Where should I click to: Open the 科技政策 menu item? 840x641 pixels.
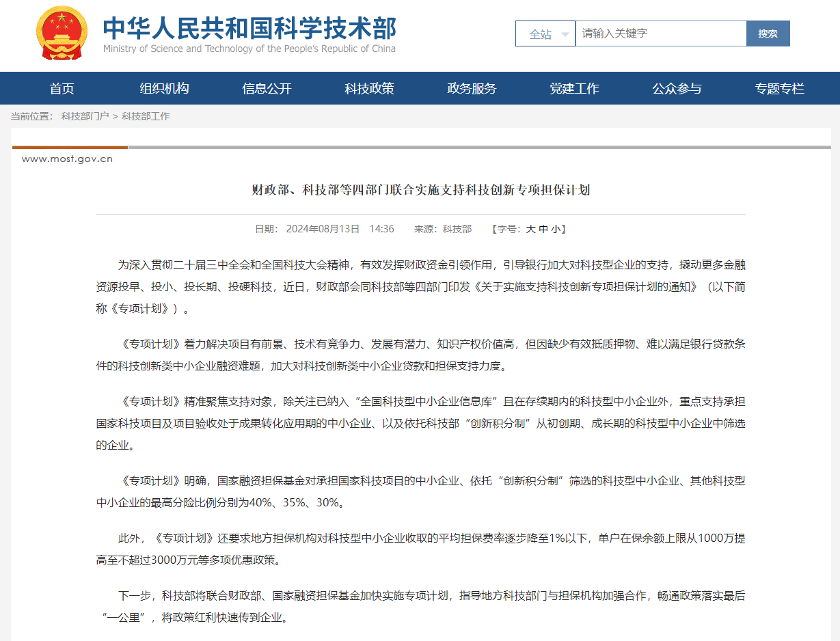pyautogui.click(x=369, y=88)
